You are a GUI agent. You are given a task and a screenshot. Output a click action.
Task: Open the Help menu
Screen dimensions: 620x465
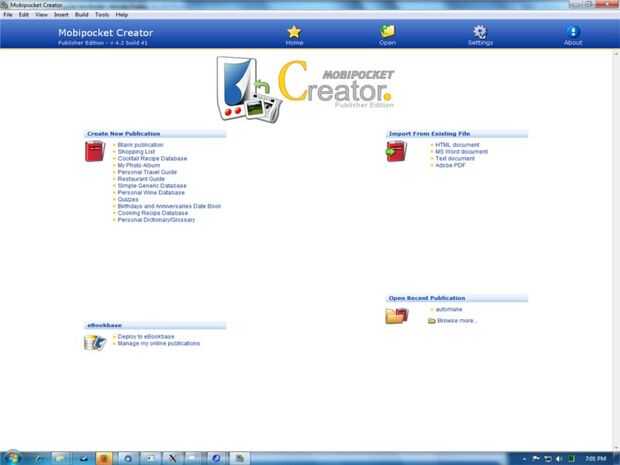coord(121,15)
